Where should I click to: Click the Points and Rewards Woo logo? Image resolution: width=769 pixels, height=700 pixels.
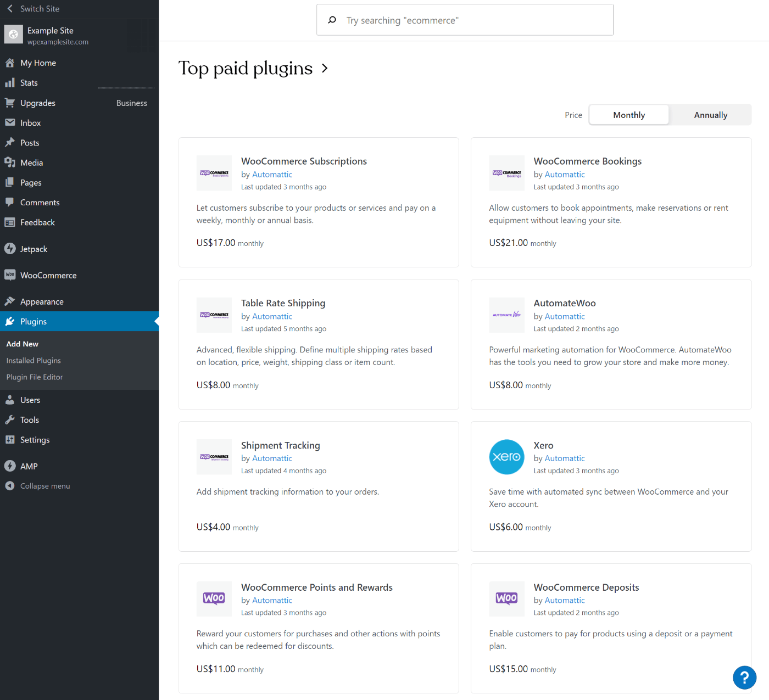(214, 599)
